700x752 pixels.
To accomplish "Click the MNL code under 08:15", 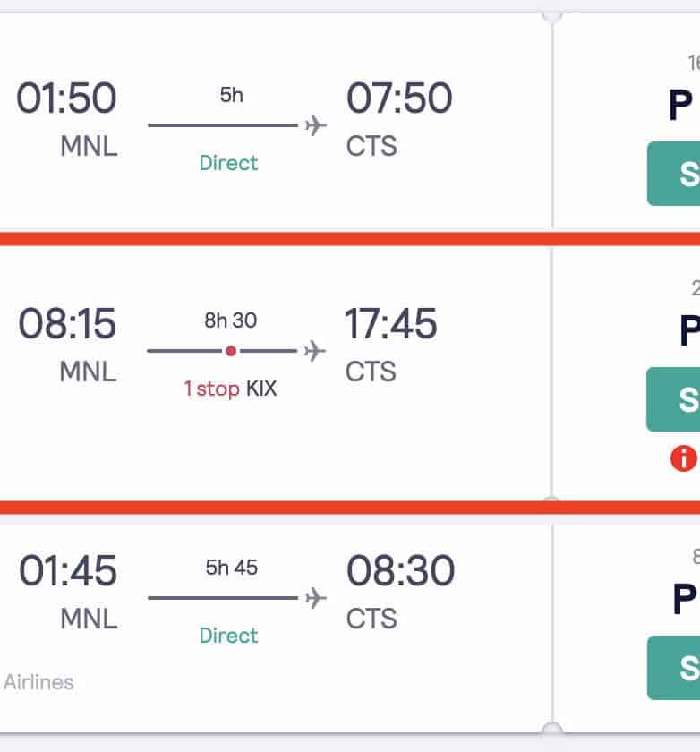I will point(88,372).
